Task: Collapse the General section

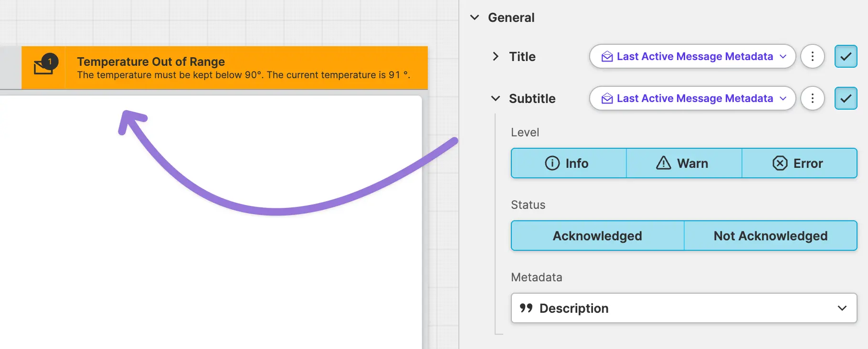Action: (475, 18)
